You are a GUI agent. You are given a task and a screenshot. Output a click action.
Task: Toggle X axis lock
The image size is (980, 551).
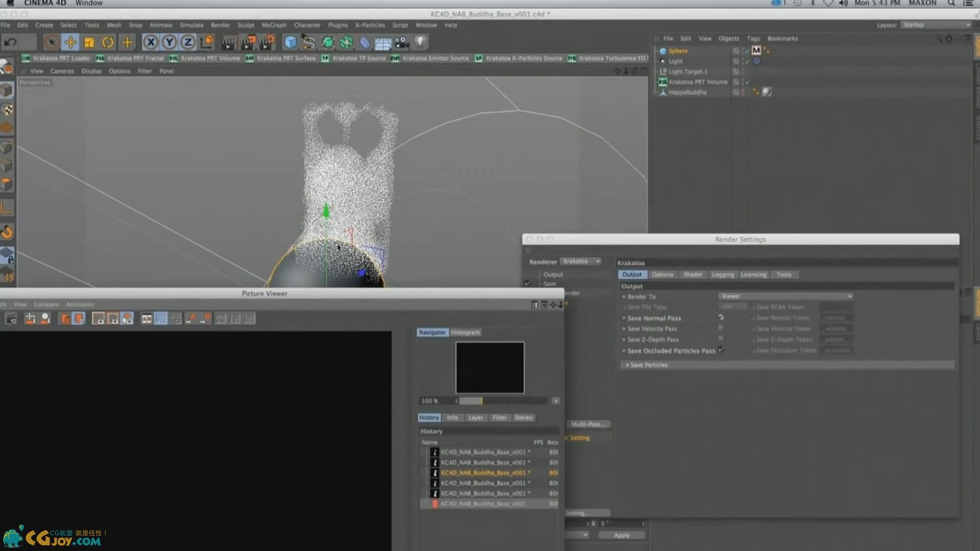pyautogui.click(x=151, y=42)
